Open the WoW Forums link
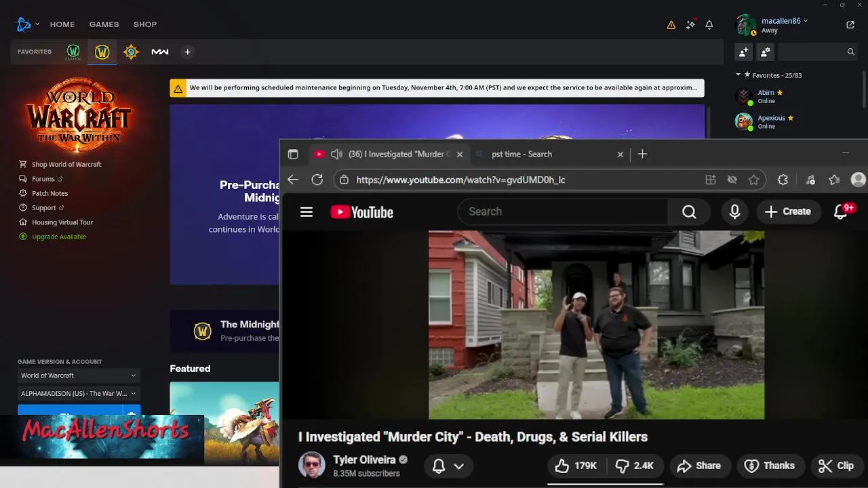868x488 pixels. 41,179
